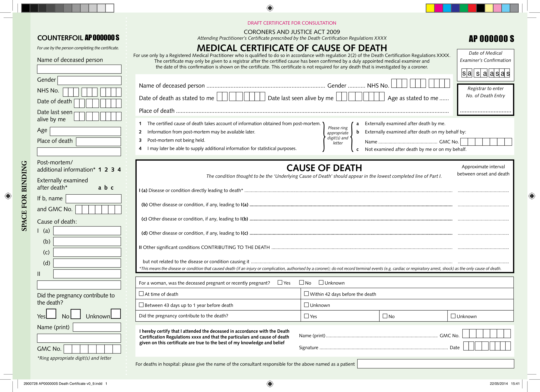Click counterfoil cause of death (c) field
This screenshot has width=540, height=392.
pos(87,252)
